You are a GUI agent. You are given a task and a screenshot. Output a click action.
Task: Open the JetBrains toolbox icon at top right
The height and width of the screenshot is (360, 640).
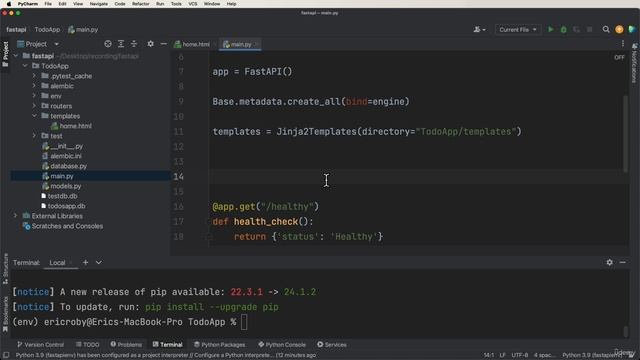coord(632,29)
